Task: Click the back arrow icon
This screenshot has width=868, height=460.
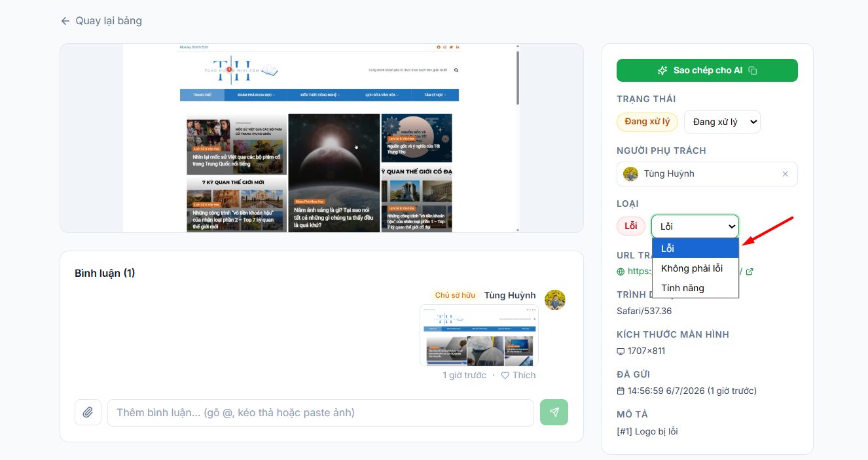Action: point(65,21)
